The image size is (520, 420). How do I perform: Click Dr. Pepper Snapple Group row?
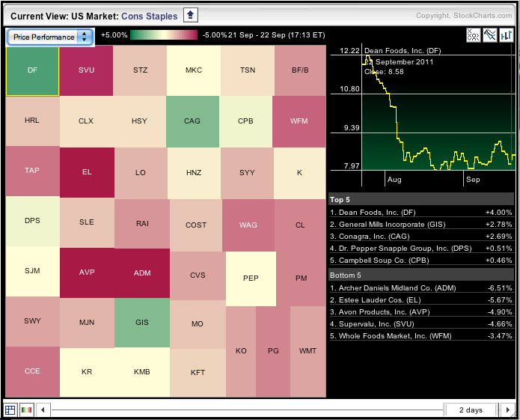click(x=421, y=249)
